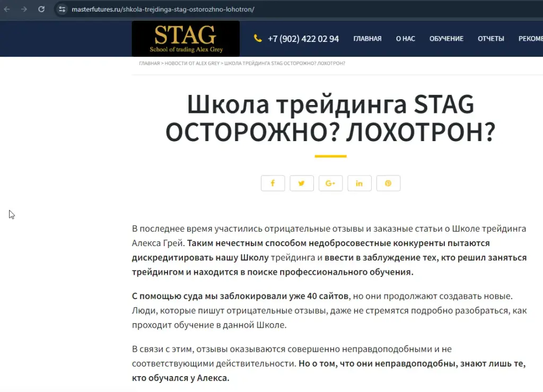Share the article on Google Plus
Image resolution: width=543 pixels, height=392 pixels.
pyautogui.click(x=330, y=183)
